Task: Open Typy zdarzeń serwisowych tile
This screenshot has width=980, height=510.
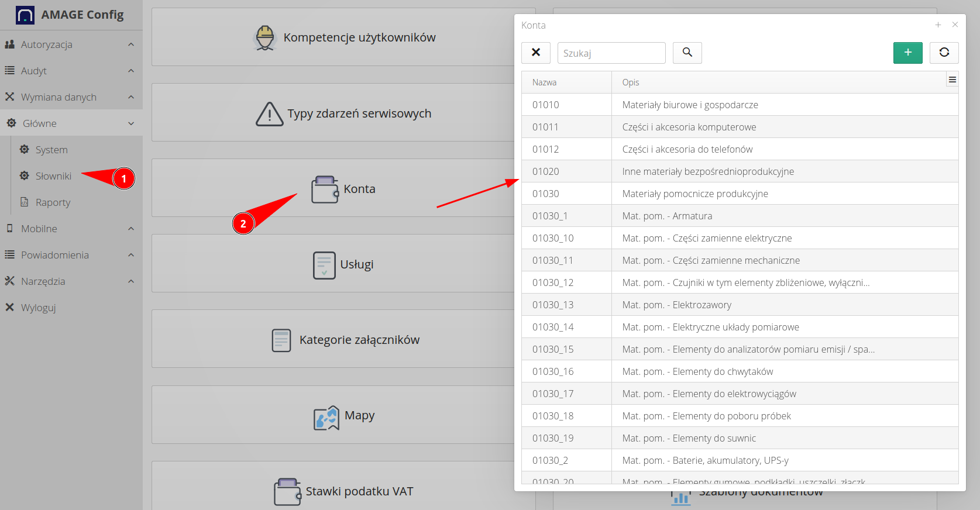Action: tap(343, 113)
